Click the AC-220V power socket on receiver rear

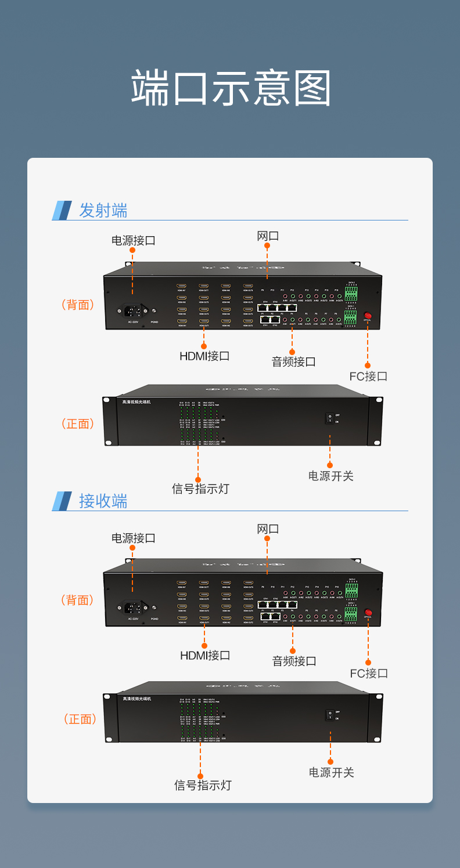(x=134, y=608)
